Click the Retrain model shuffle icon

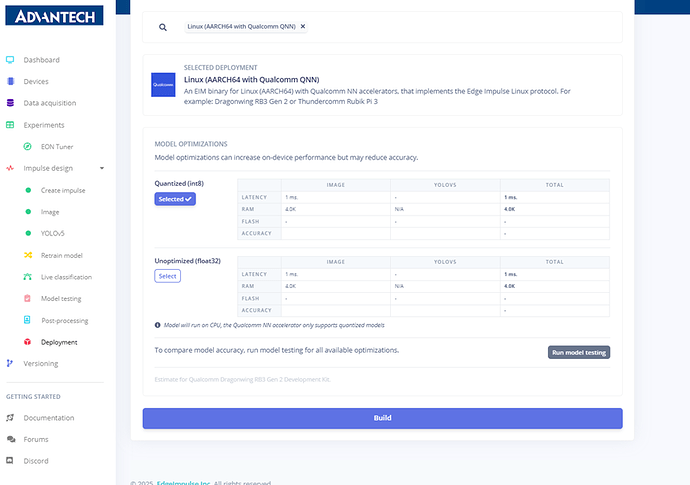(x=28, y=255)
